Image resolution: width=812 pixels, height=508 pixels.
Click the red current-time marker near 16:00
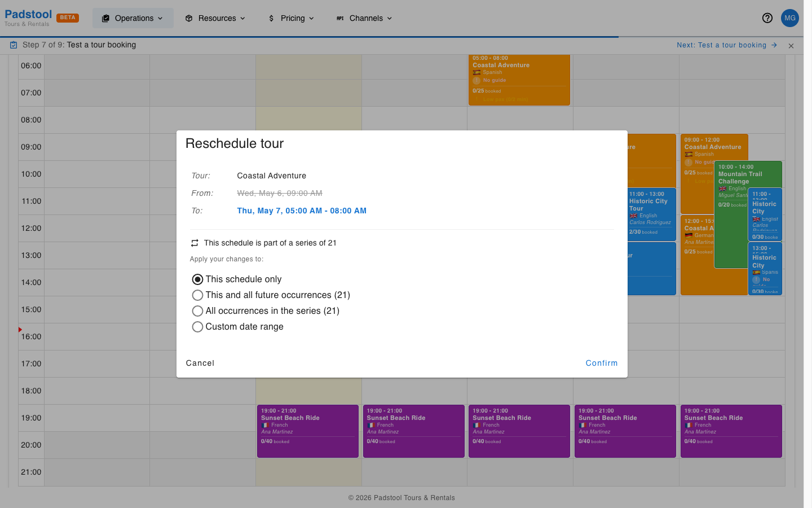click(x=20, y=330)
